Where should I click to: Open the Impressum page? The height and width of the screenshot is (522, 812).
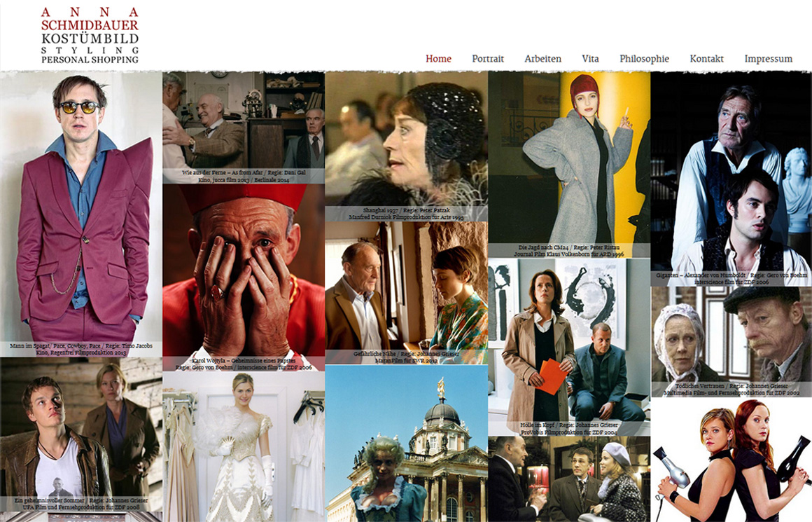pyautogui.click(x=768, y=59)
